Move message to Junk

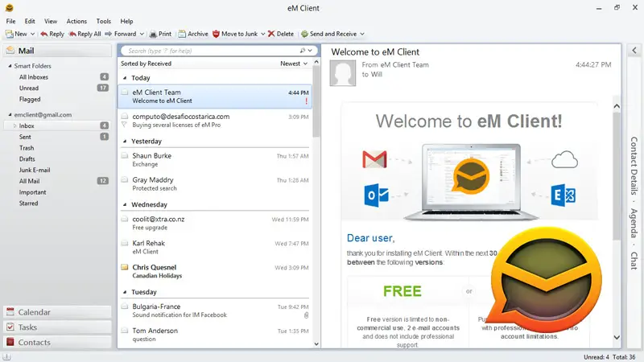click(235, 34)
